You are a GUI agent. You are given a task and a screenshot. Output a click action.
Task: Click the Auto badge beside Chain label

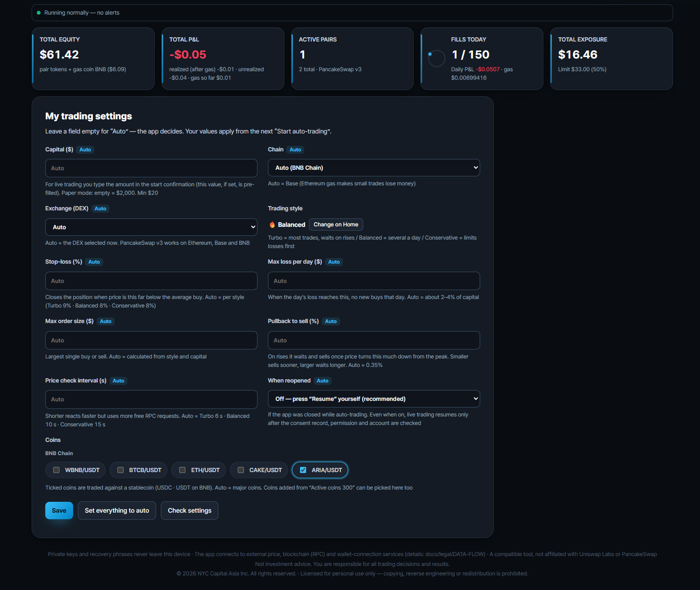tap(295, 150)
